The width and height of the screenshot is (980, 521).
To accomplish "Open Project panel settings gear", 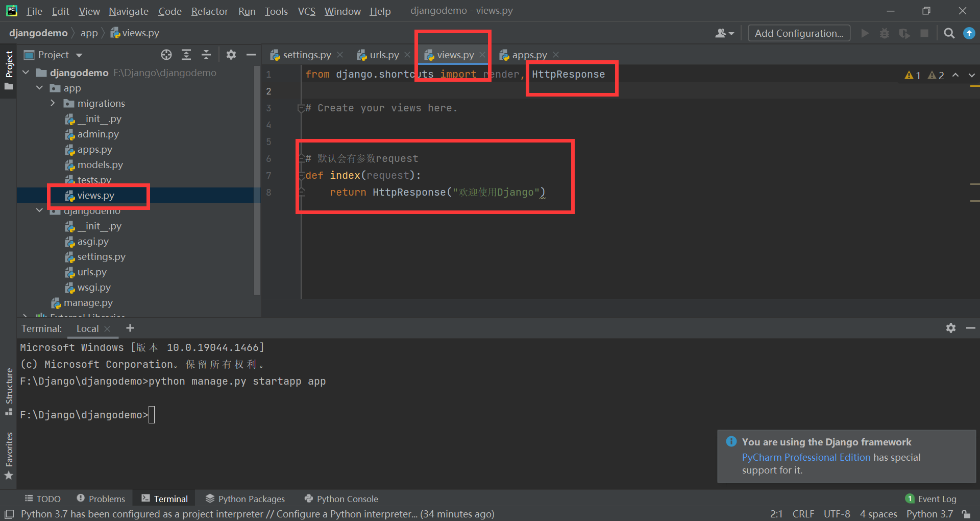I will coord(231,55).
